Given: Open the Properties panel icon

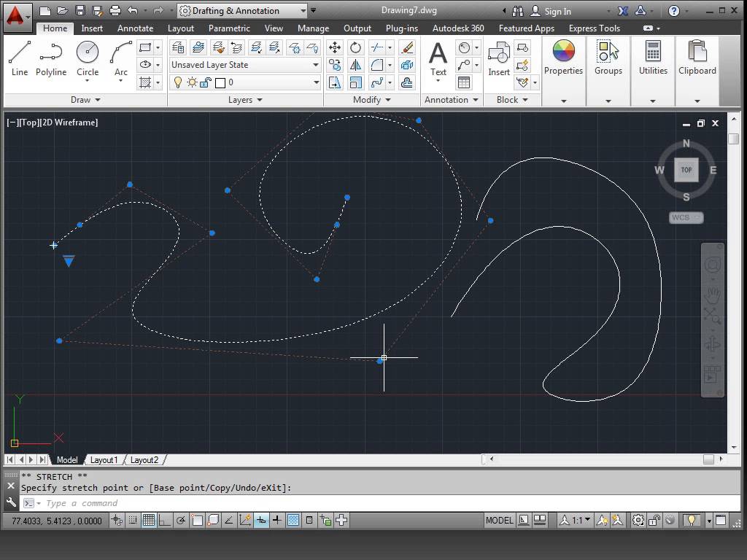Looking at the screenshot, I should point(562,52).
